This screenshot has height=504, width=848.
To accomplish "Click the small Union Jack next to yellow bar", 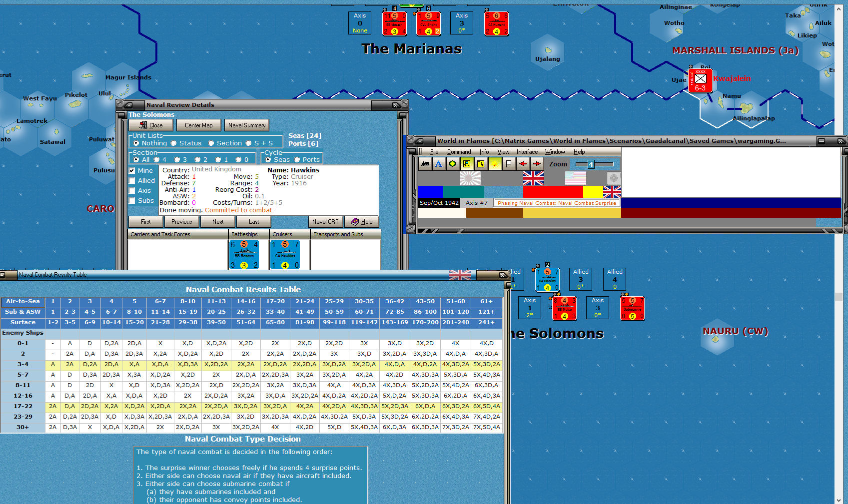I will [612, 192].
